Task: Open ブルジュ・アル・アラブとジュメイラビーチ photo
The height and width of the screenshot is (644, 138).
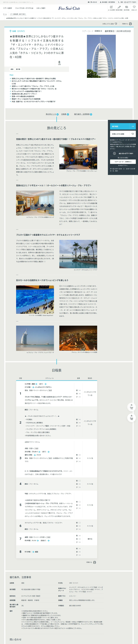Action: coord(35,338)
